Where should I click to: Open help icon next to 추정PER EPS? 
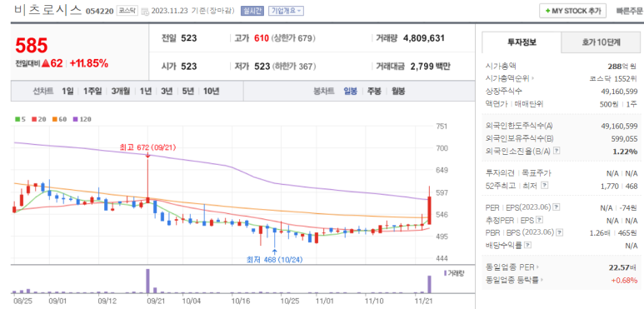click(x=540, y=220)
